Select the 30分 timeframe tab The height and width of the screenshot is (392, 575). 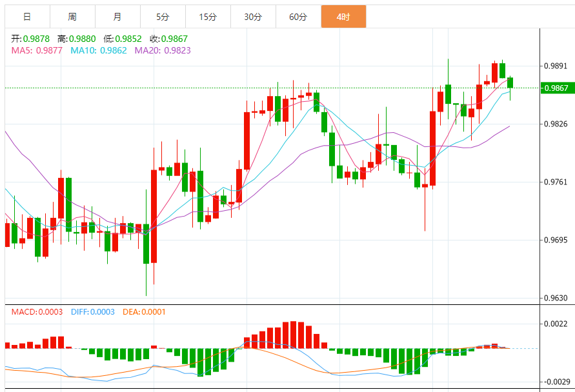[x=253, y=17]
